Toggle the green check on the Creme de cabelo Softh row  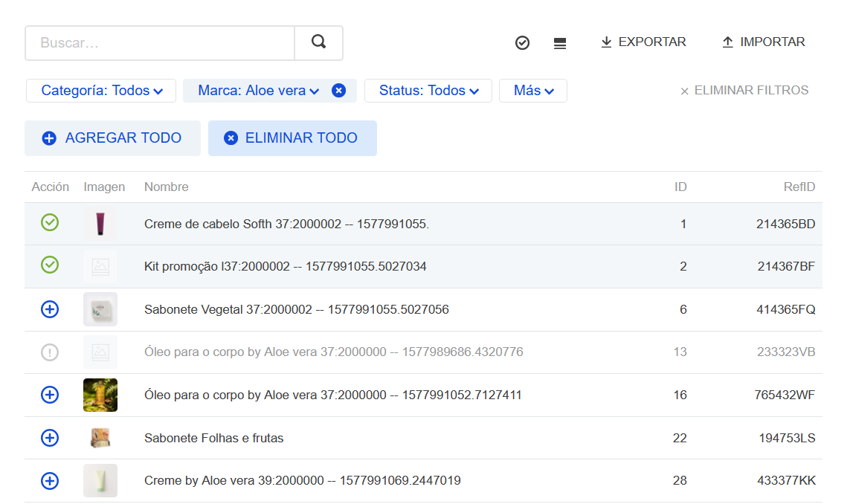pyautogui.click(x=50, y=222)
